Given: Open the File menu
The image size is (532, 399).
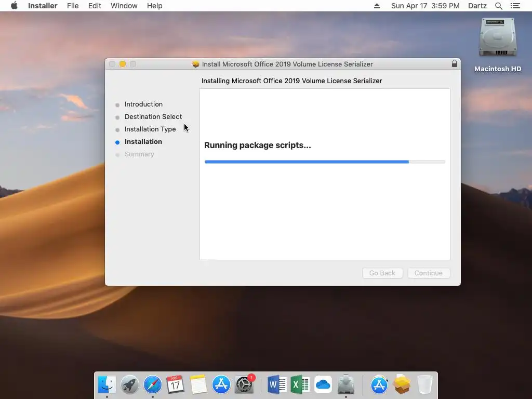Looking at the screenshot, I should pos(73,6).
